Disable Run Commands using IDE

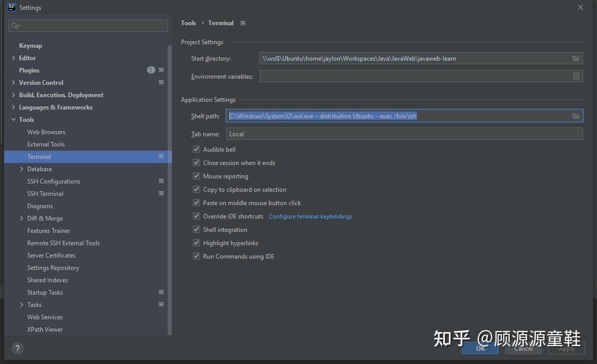pos(196,256)
